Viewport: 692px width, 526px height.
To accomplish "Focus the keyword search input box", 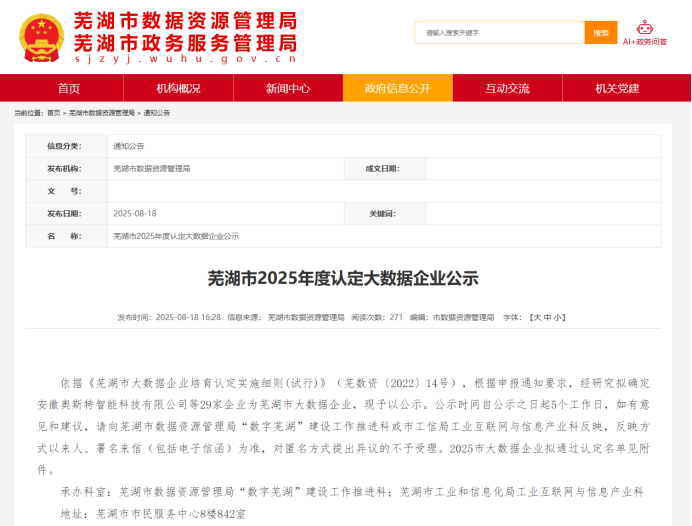I will 498,33.
